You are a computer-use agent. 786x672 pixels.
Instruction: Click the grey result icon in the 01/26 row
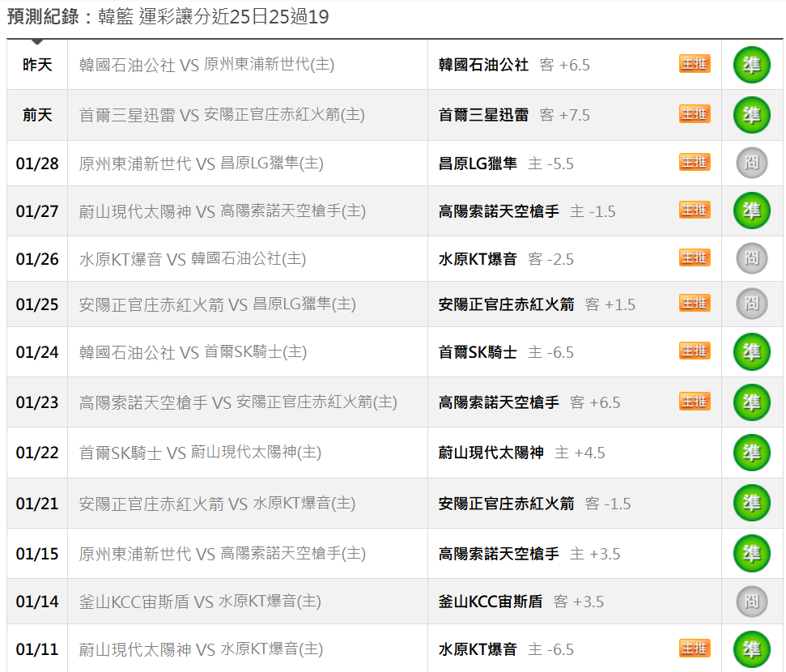click(x=751, y=258)
